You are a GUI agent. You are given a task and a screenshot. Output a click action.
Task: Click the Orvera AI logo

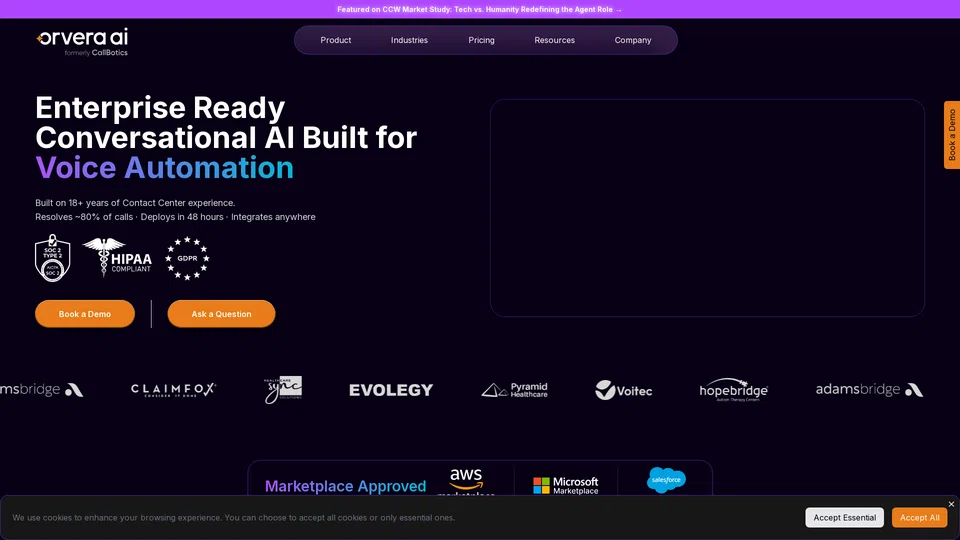point(82,42)
